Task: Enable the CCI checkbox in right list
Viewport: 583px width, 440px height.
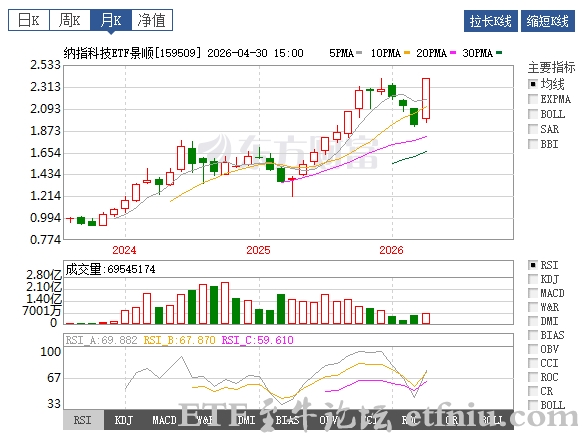Action: (x=533, y=363)
